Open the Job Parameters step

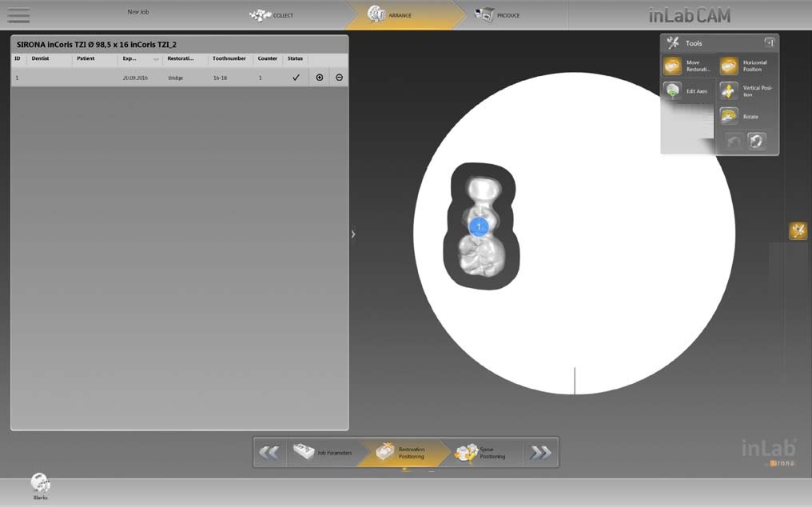(323, 453)
